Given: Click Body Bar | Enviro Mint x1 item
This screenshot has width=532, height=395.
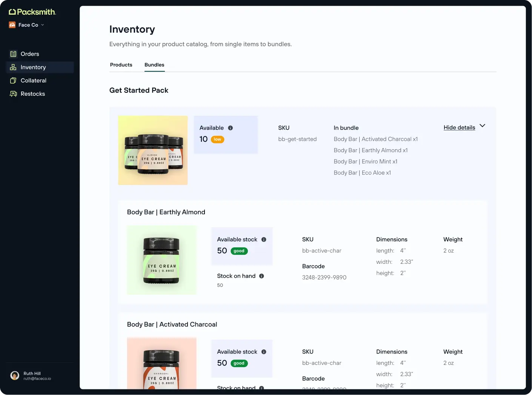Looking at the screenshot, I should click(x=366, y=161).
